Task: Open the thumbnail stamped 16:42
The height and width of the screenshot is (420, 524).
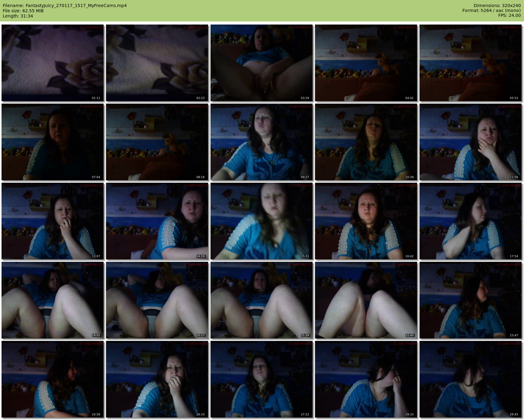Action: click(366, 221)
